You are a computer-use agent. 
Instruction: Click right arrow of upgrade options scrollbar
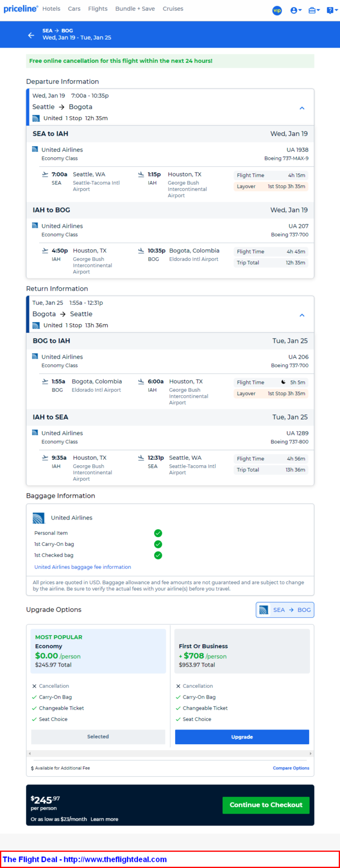[310, 753]
